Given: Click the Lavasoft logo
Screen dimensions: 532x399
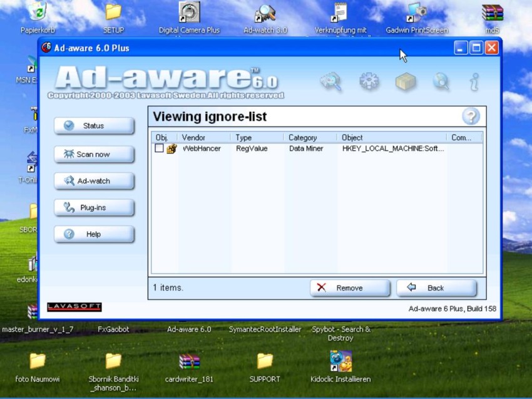Looking at the screenshot, I should pyautogui.click(x=74, y=307).
